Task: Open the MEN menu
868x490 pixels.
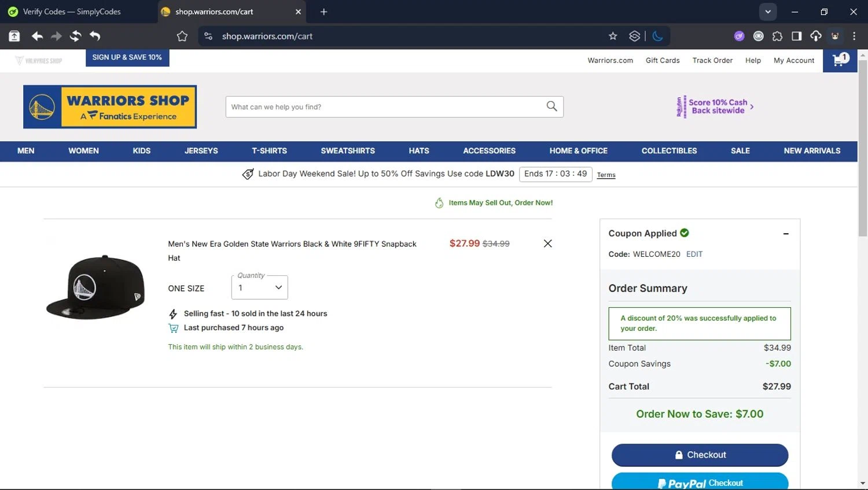Action: pyautogui.click(x=26, y=151)
